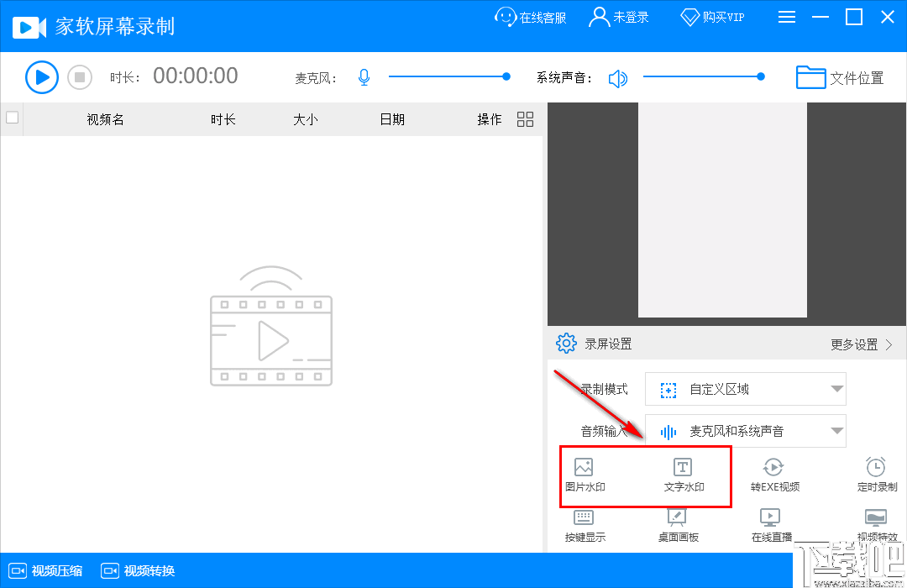907x588 pixels.
Task: Expand 更多设置 for more settings
Action: (861, 344)
